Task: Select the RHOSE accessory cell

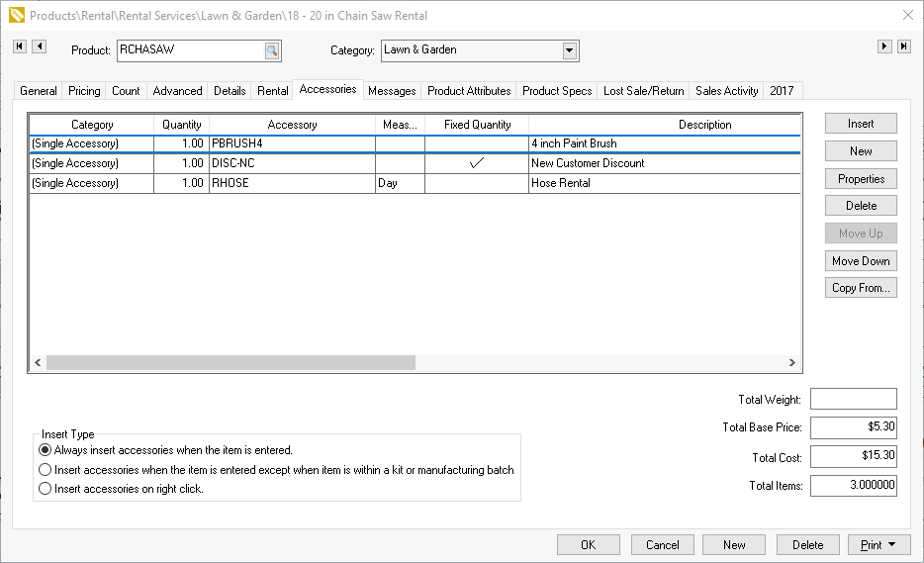Action: click(x=292, y=183)
